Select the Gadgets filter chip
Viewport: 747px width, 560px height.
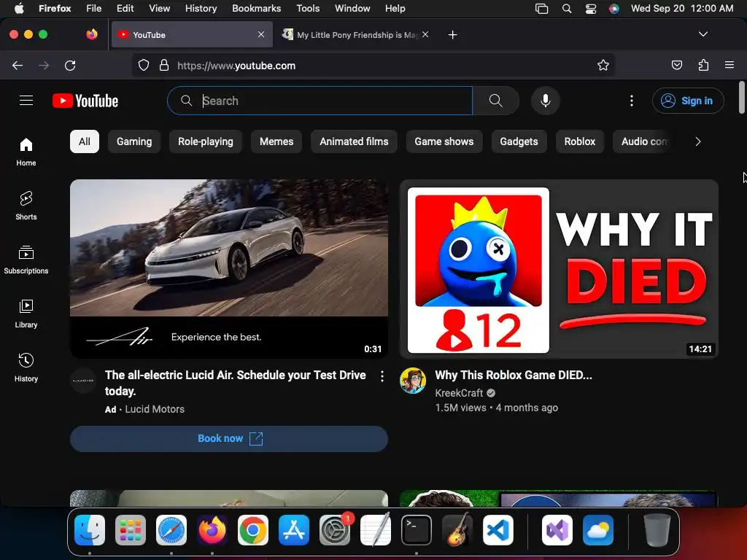[x=519, y=141]
